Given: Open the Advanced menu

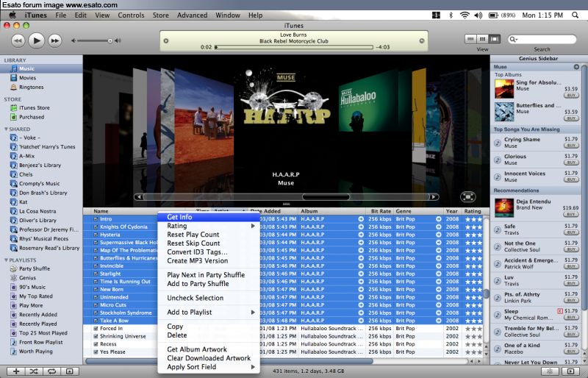Looking at the screenshot, I should pos(192,15).
